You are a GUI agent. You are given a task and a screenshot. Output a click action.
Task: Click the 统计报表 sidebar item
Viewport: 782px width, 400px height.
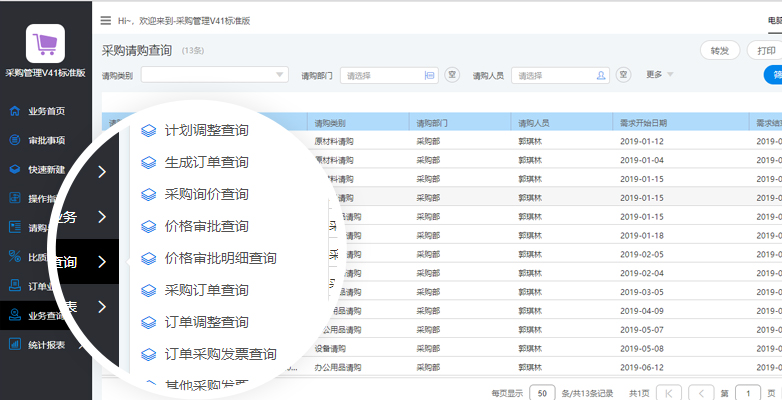tap(45, 345)
